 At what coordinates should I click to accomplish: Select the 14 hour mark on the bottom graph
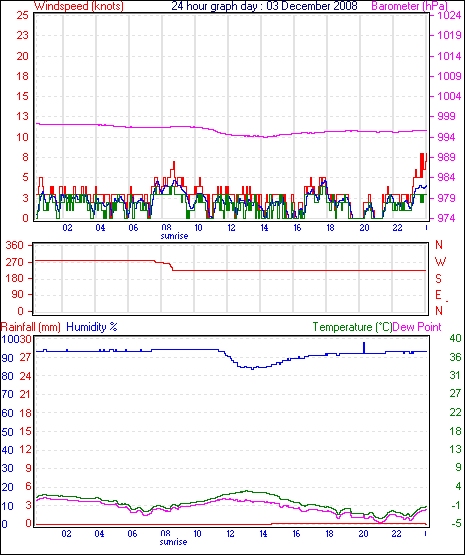[263, 533]
